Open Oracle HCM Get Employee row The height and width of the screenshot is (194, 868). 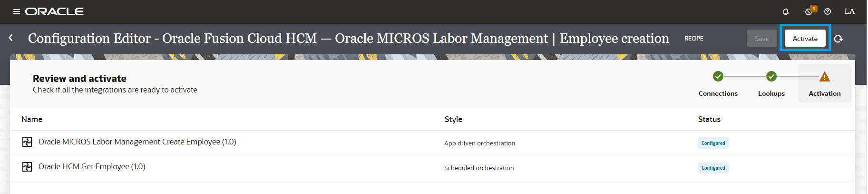(92, 167)
